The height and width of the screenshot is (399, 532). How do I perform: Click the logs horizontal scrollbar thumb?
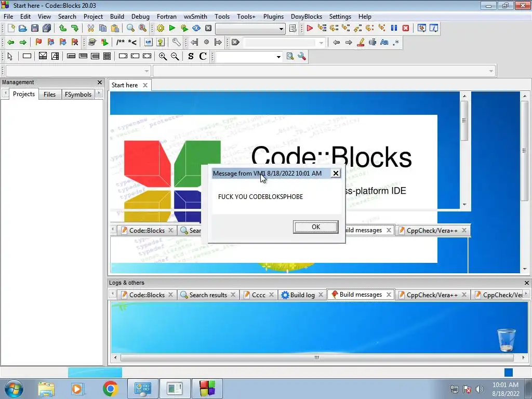tap(316, 357)
